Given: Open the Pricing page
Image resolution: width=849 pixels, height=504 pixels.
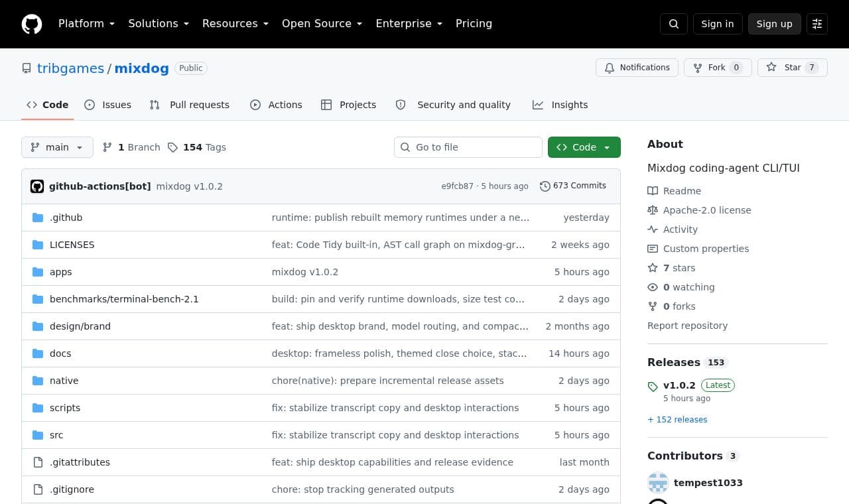Looking at the screenshot, I should pos(474,24).
